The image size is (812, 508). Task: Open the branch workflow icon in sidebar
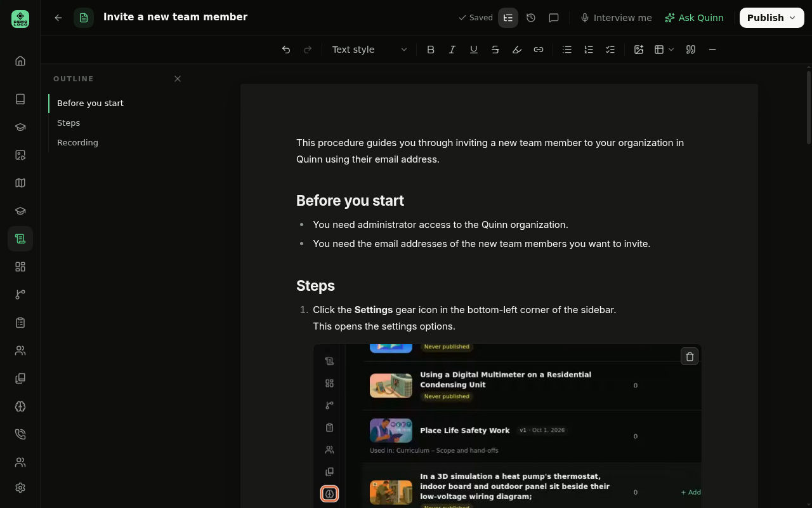click(20, 295)
